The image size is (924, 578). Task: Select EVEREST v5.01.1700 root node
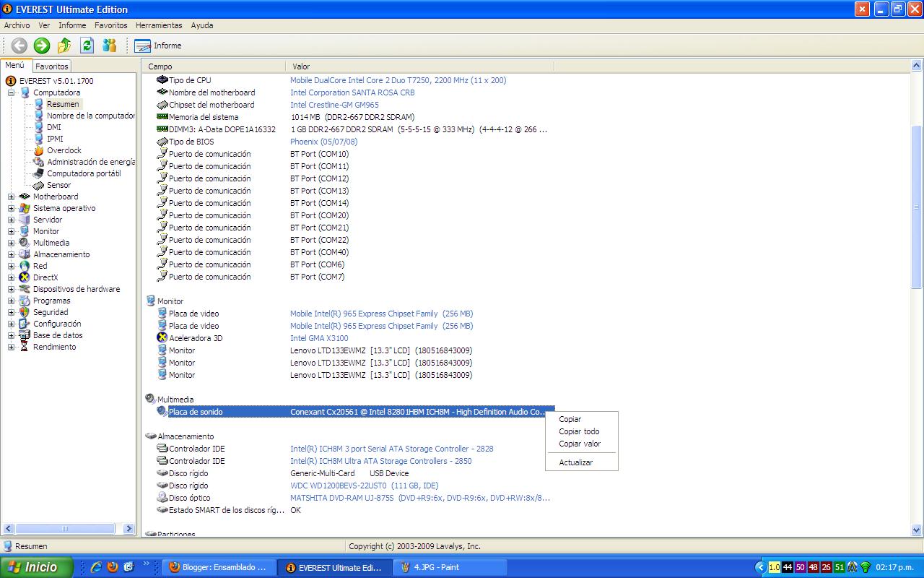(x=56, y=81)
